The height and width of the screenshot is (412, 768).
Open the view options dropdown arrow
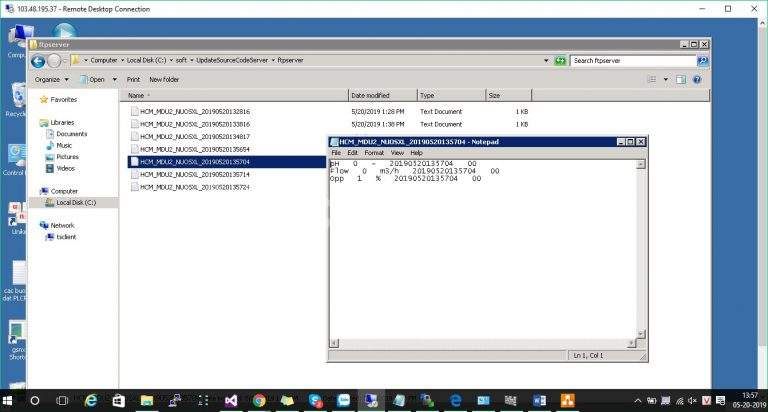coord(666,79)
